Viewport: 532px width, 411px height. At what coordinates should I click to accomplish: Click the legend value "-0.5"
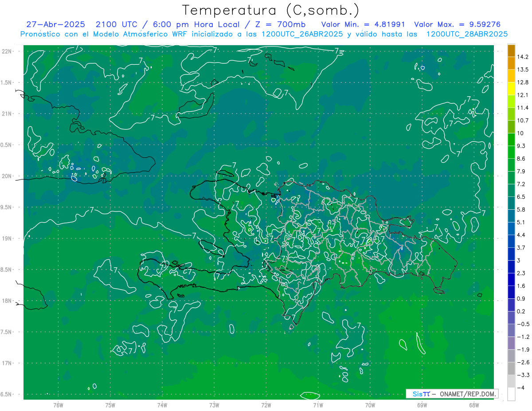tap(524, 324)
